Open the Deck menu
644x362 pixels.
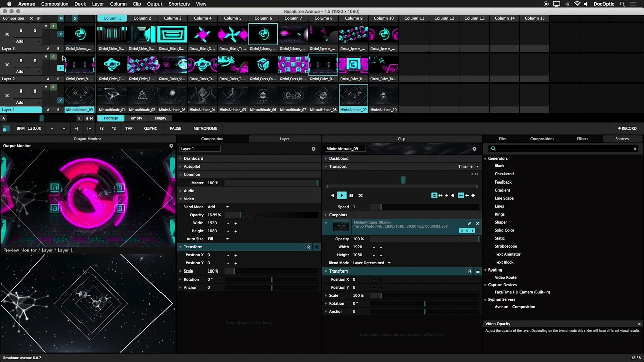(x=80, y=4)
